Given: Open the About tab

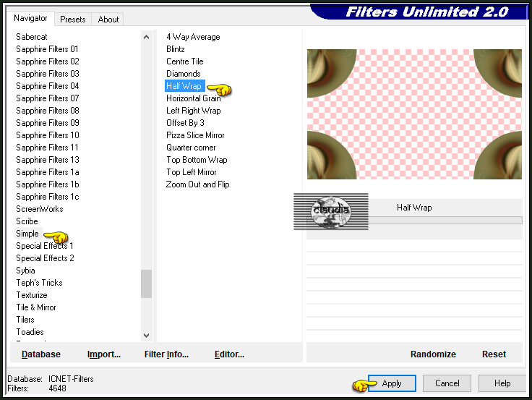Looking at the screenshot, I should pyautogui.click(x=108, y=20).
